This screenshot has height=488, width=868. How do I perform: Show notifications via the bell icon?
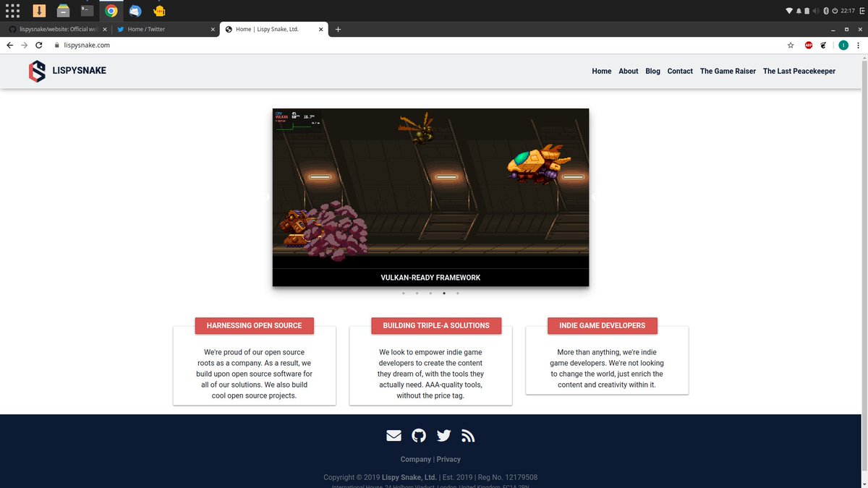click(x=799, y=11)
